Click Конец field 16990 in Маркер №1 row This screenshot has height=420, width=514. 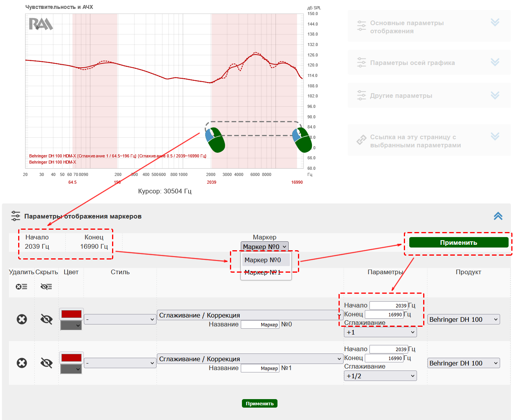pyautogui.click(x=384, y=358)
